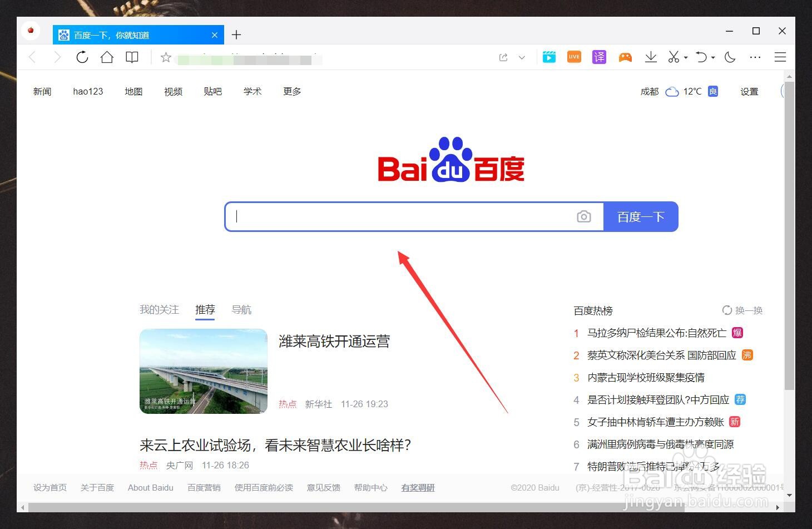Click the 关于百度 footer link
The image size is (812, 529).
pos(97,487)
